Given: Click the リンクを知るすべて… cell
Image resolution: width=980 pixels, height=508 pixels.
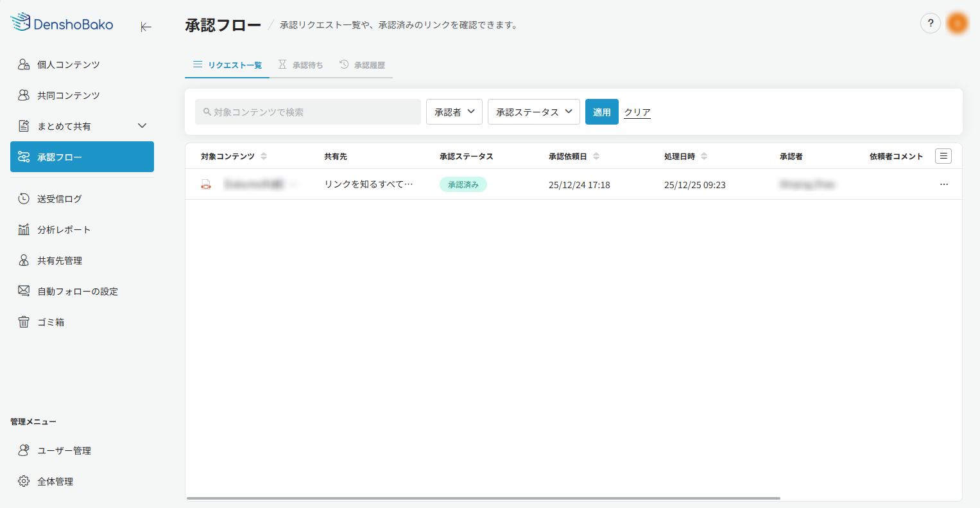Looking at the screenshot, I should click(368, 184).
